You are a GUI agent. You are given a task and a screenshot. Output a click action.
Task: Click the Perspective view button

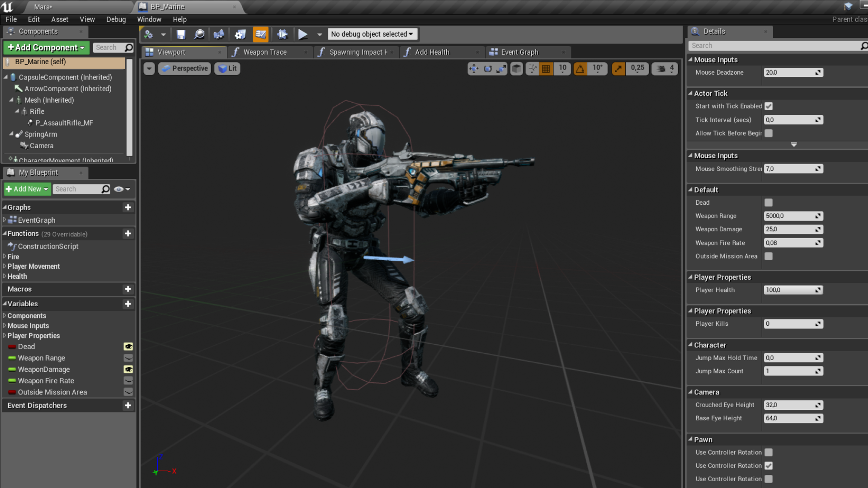click(x=184, y=69)
